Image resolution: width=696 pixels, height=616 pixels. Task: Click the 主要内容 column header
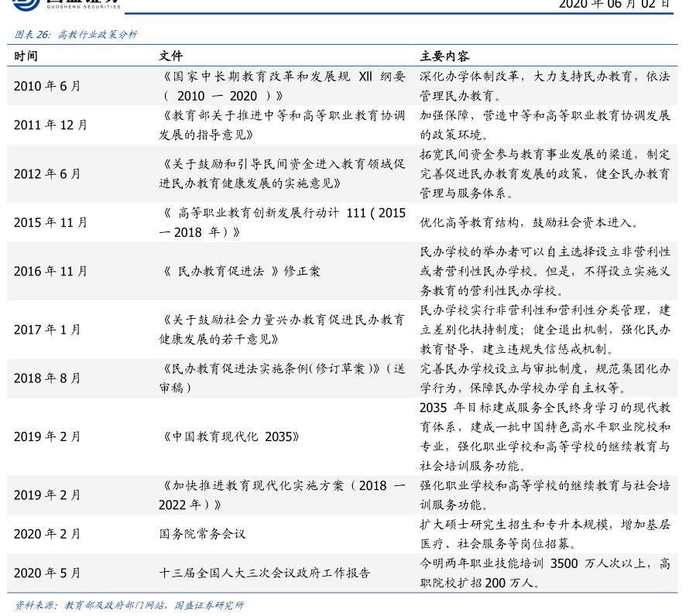444,56
